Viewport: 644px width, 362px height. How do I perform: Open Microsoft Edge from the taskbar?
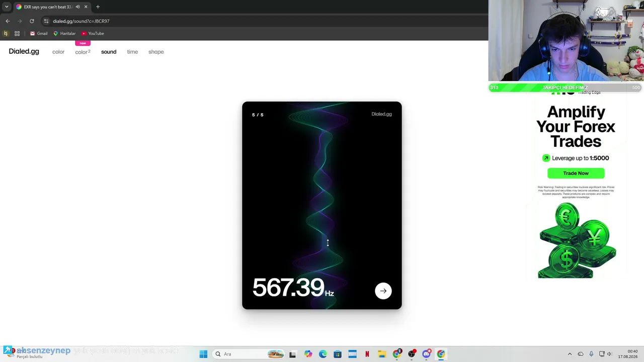pyautogui.click(x=323, y=354)
